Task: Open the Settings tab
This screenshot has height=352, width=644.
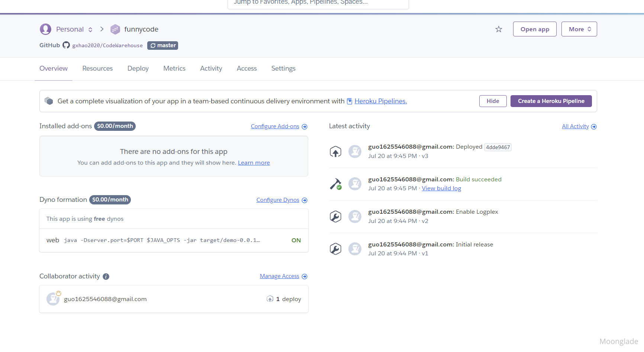Action: pyautogui.click(x=283, y=68)
